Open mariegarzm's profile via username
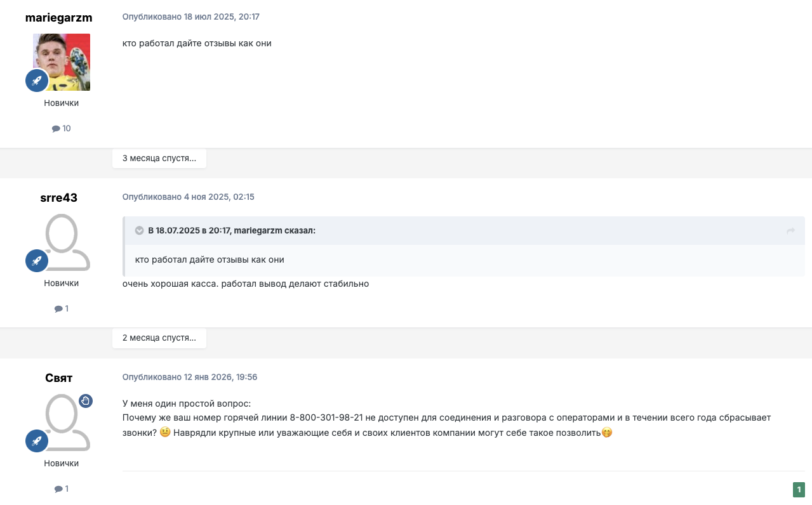This screenshot has height=505, width=812. 59,17
